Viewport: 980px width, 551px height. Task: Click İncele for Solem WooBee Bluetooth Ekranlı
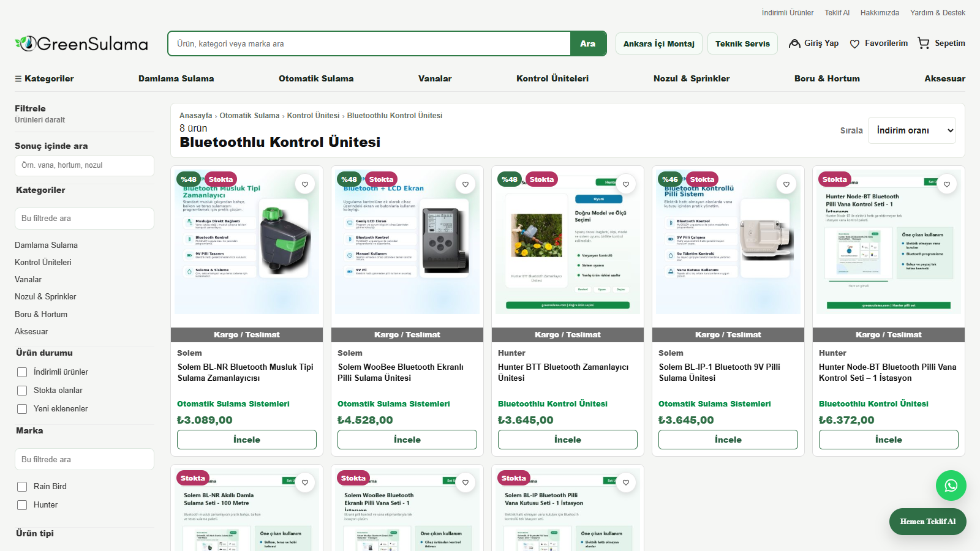point(407,440)
